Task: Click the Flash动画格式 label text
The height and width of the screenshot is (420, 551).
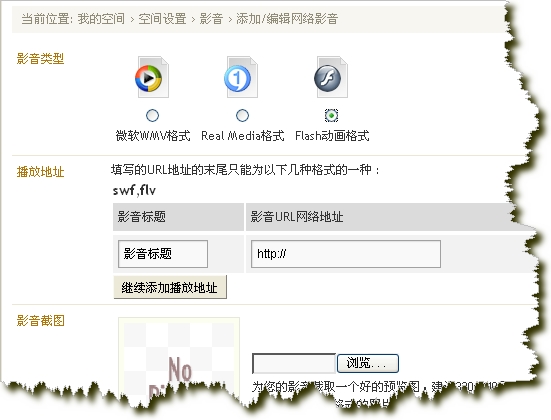Action: pyautogui.click(x=332, y=136)
